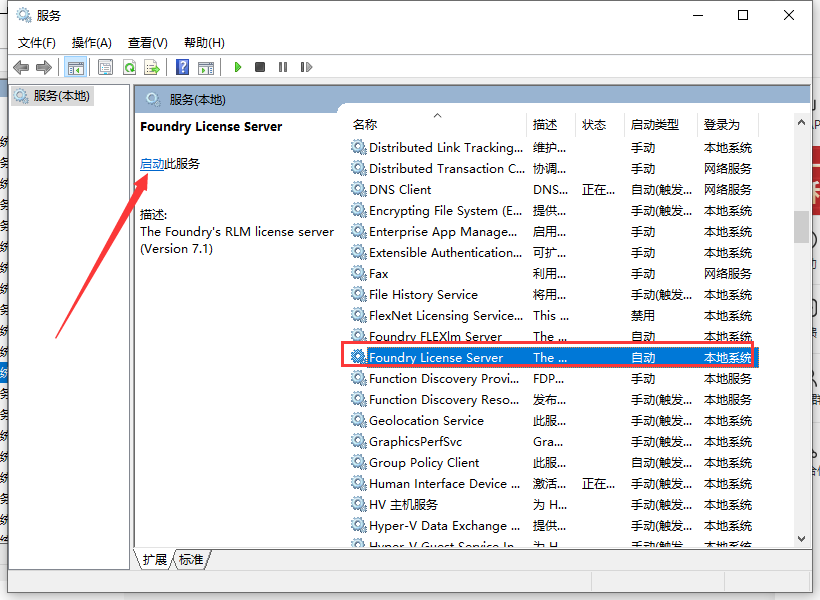Click 禁用 startup type of FlexNet row
Screen dimensions: 820x600
coord(643,315)
